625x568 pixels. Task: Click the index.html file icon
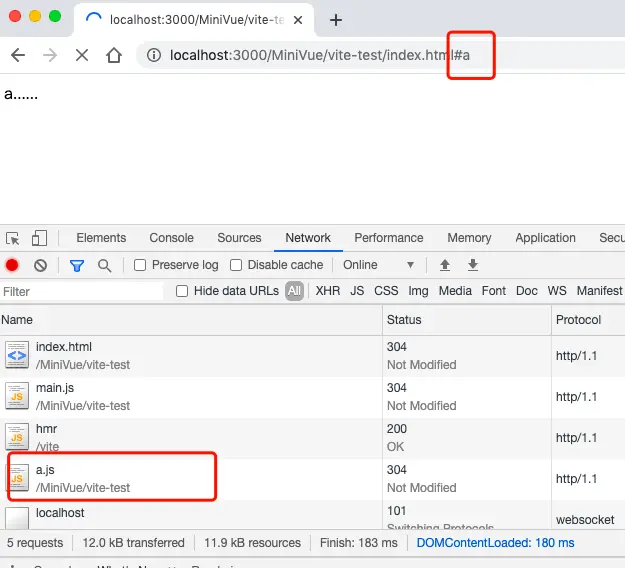(17, 355)
